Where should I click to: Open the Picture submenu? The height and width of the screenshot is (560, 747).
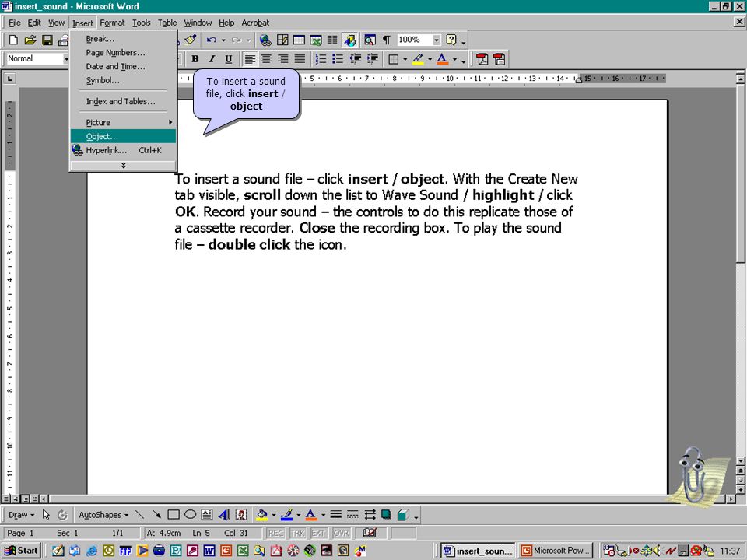click(124, 122)
